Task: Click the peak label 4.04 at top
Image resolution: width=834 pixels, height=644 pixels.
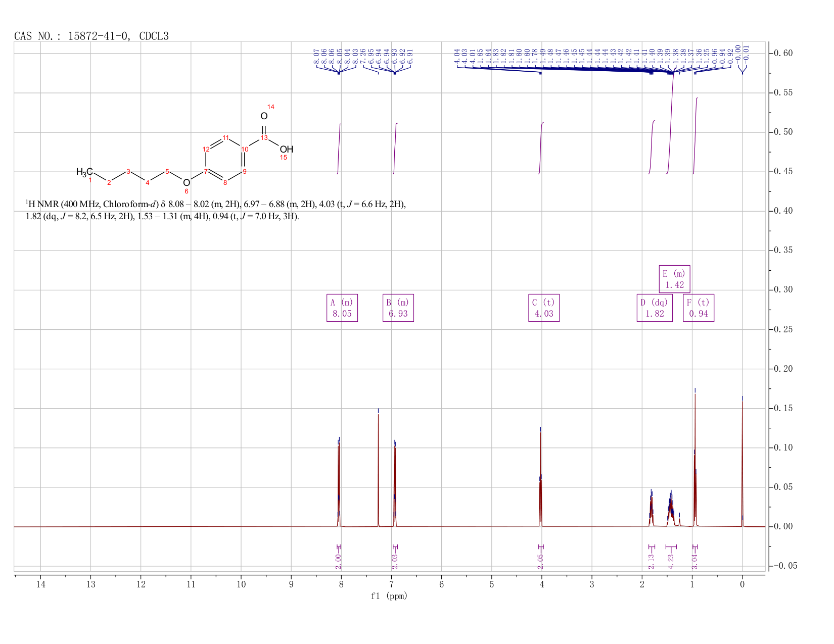Action: point(457,57)
